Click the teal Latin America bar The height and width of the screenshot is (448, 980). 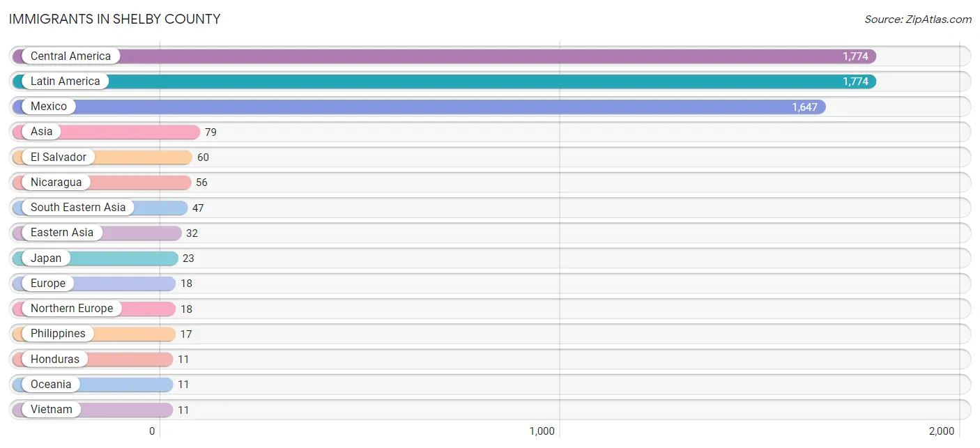point(444,82)
